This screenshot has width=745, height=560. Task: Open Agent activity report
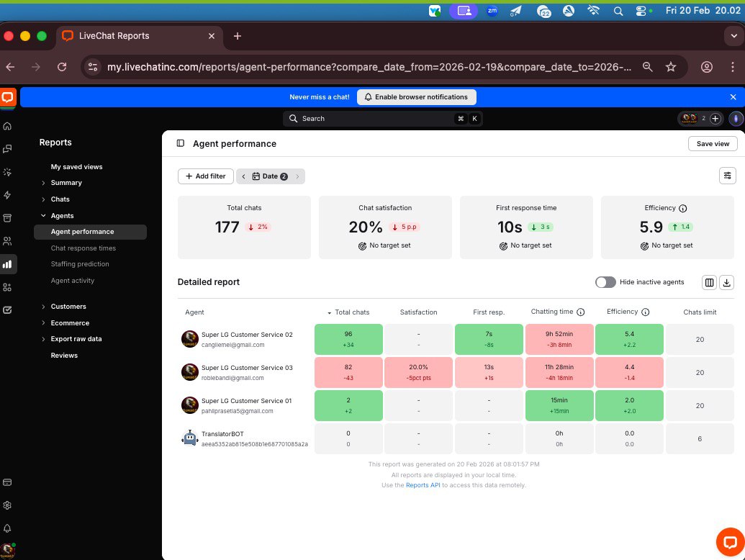click(72, 281)
